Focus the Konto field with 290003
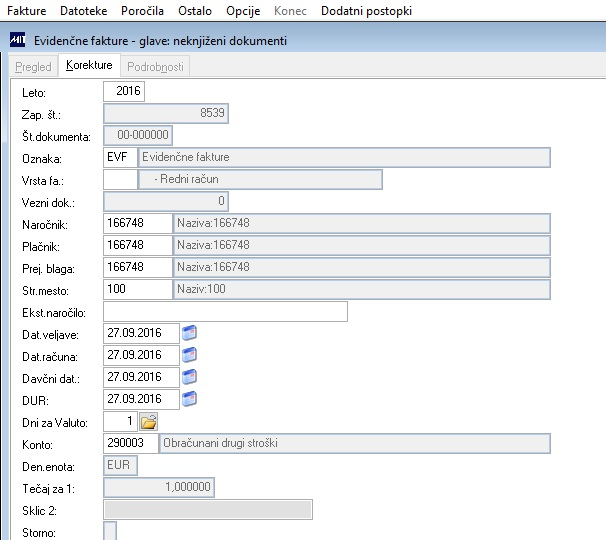Viewport: 606px width, 540px height. pyautogui.click(x=131, y=443)
